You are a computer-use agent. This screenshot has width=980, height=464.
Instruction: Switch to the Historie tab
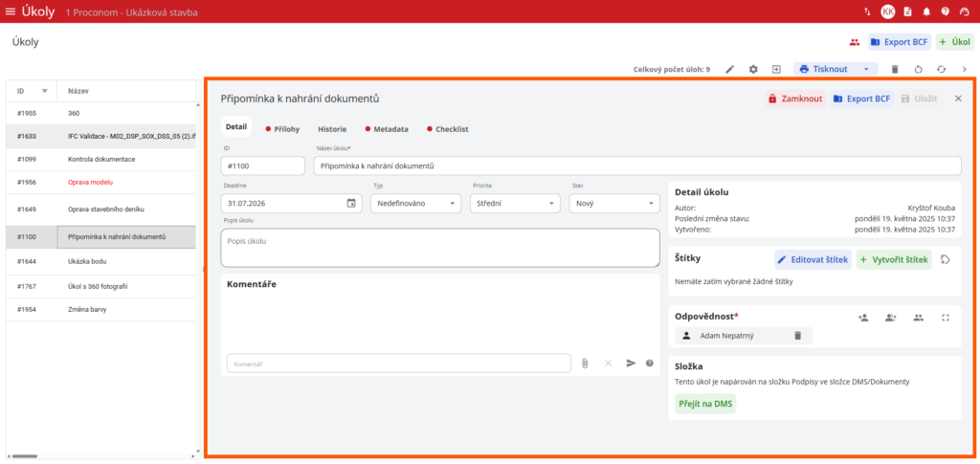(332, 129)
